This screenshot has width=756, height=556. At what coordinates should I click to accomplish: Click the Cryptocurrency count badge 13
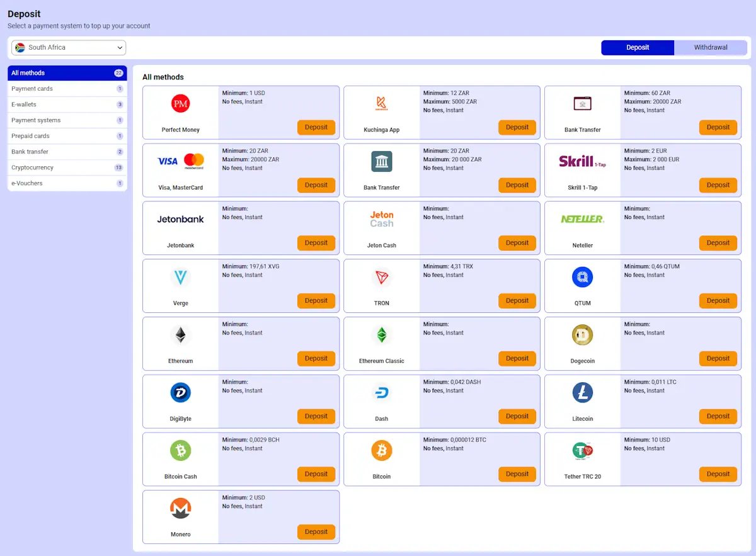click(x=118, y=167)
